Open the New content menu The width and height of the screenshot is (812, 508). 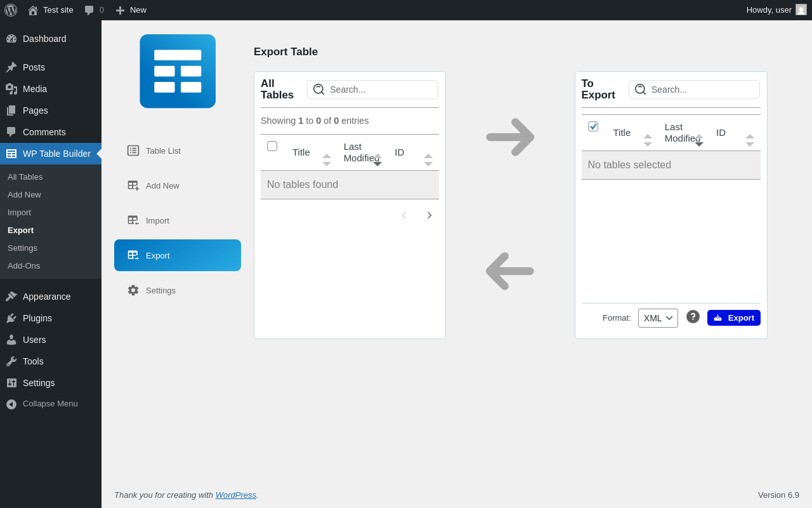(131, 10)
